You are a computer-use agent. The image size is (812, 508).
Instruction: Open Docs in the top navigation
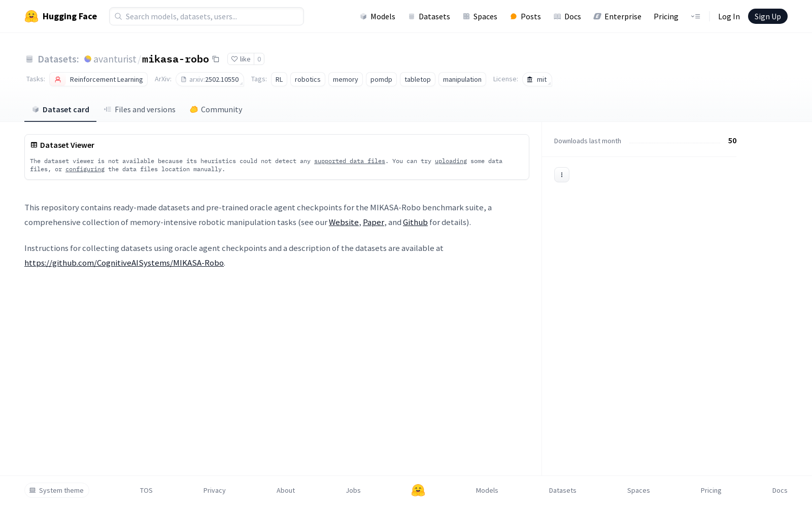[567, 16]
